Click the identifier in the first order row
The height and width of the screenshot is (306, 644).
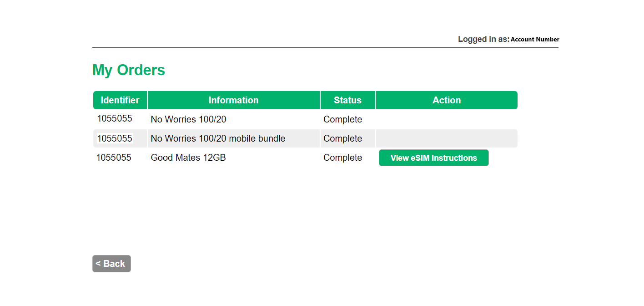click(x=115, y=119)
